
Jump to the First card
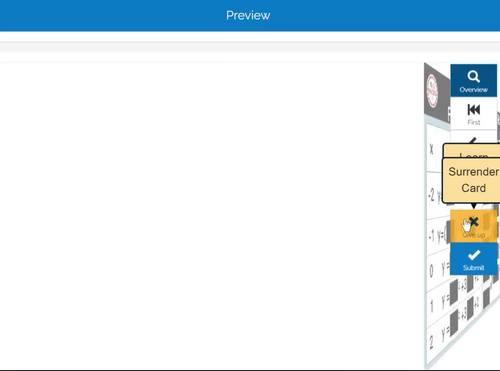point(473,114)
